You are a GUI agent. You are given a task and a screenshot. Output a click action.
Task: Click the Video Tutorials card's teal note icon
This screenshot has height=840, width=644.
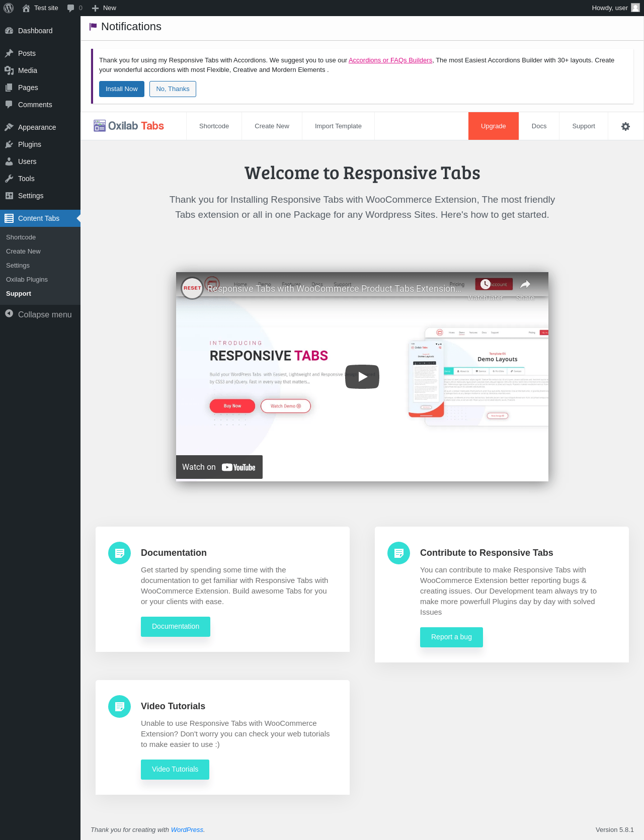(x=120, y=706)
